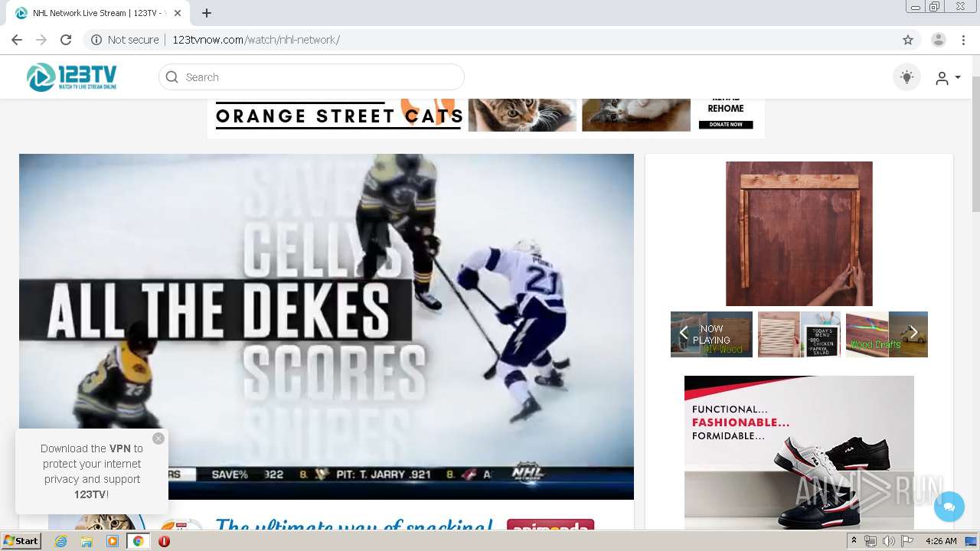Screen dimensions: 980x551
Task: Go back to previous page
Action: [17, 40]
